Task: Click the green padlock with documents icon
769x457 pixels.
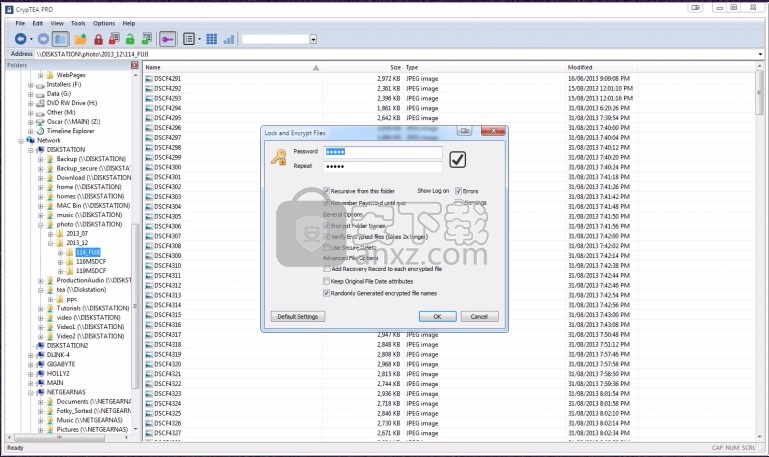Action: pos(146,39)
